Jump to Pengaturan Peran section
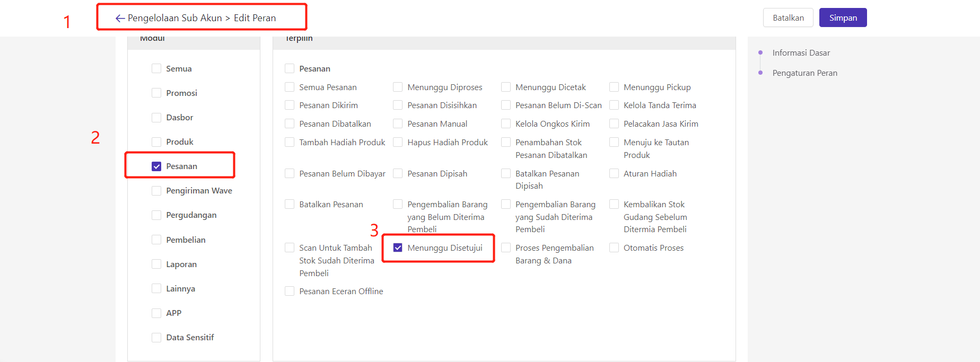Image resolution: width=980 pixels, height=362 pixels. [x=804, y=73]
